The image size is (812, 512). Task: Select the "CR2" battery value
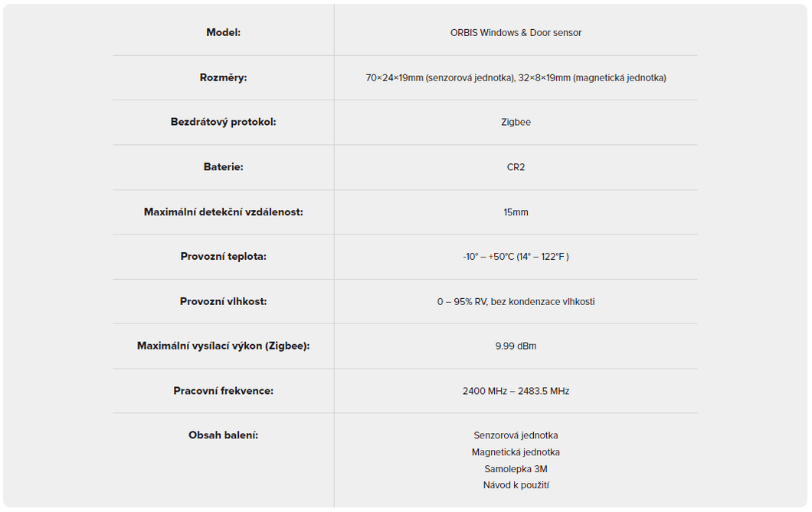[516, 167]
